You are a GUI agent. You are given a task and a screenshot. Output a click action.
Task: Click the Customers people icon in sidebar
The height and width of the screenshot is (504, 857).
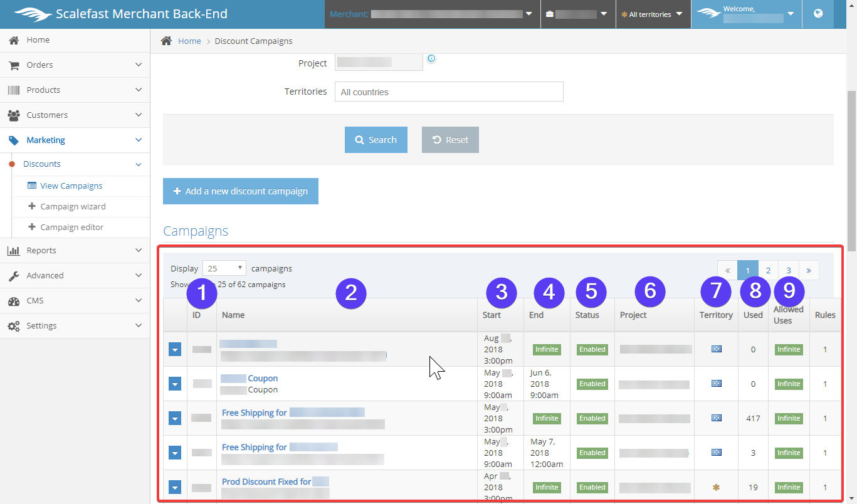pyautogui.click(x=13, y=115)
